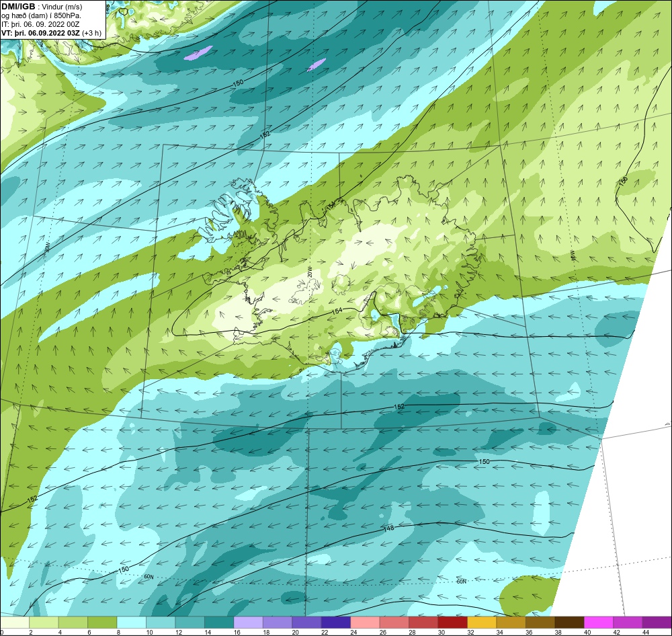Click the light green 2–4 m/s legend swatch
The height and width of the screenshot is (636, 672).
(44, 623)
